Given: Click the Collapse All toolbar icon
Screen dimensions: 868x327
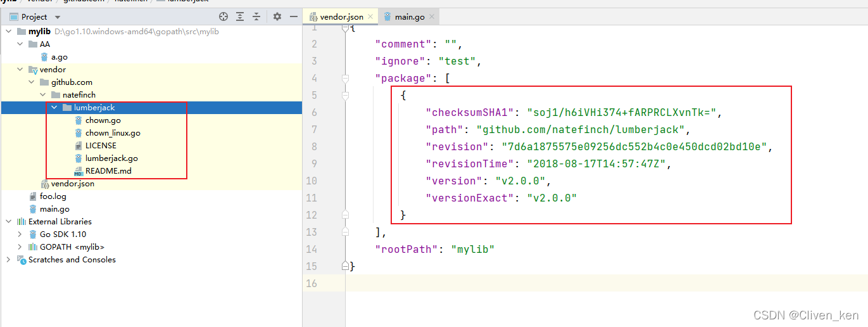Looking at the screenshot, I should tap(256, 16).
